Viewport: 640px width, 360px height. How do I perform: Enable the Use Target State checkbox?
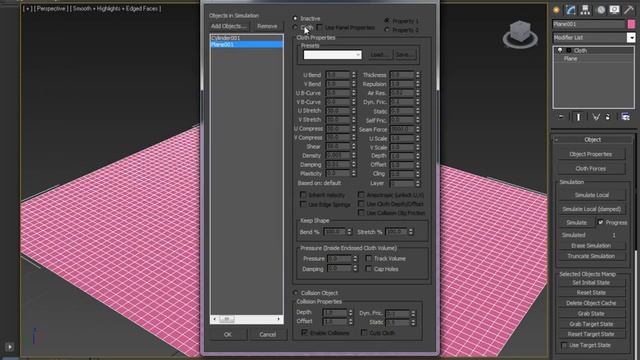tap(564, 345)
